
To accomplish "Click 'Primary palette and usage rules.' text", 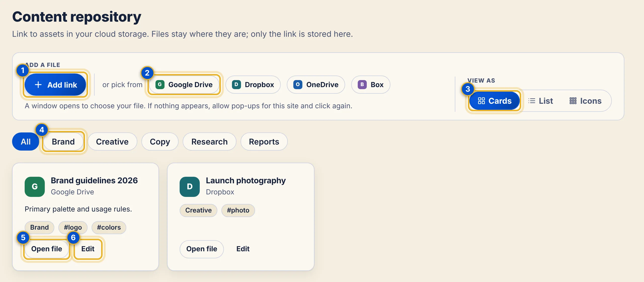I will (78, 209).
